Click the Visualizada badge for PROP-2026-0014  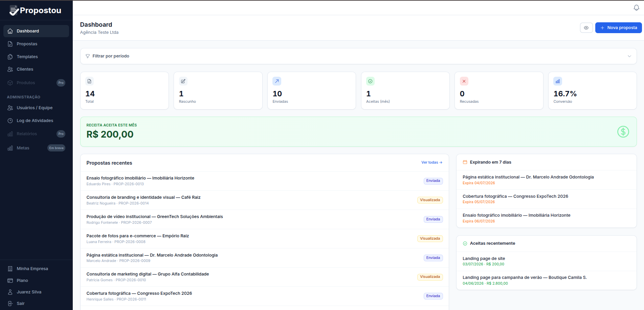point(430,200)
